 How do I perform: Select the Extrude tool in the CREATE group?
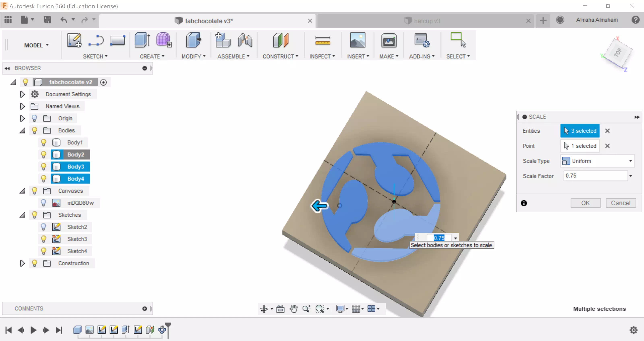pos(142,40)
